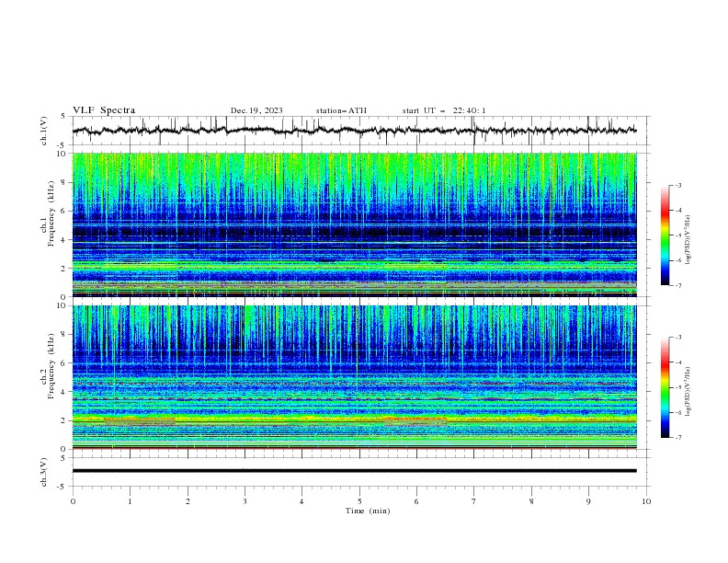
Task: Click the "8" tick on the time axis
Action: pos(531,501)
